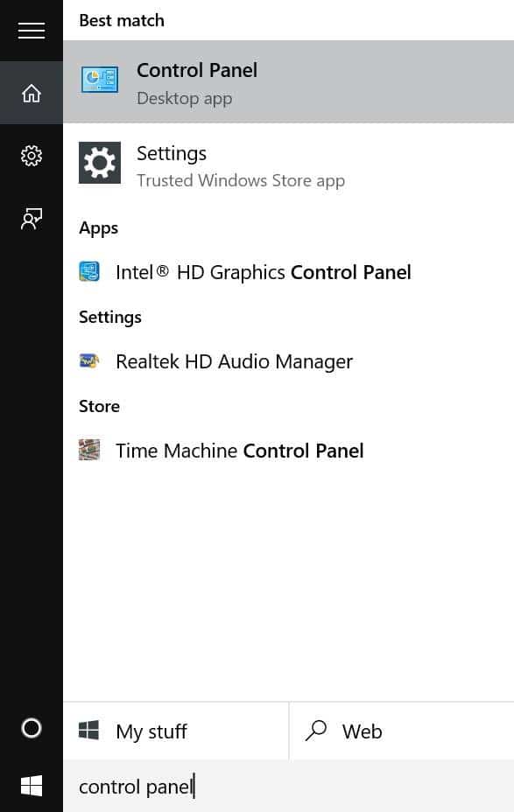Click the Control Panel app icon
Screen dimensions: 514x812
click(x=100, y=80)
